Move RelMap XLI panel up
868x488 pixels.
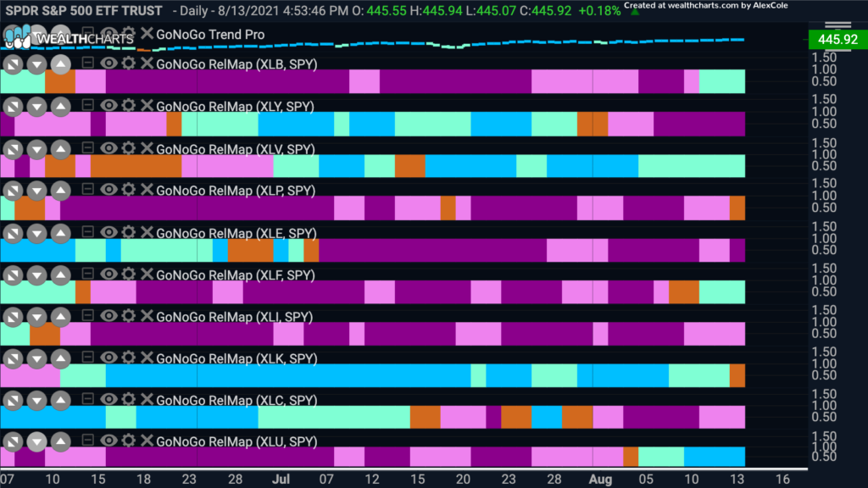(61, 317)
